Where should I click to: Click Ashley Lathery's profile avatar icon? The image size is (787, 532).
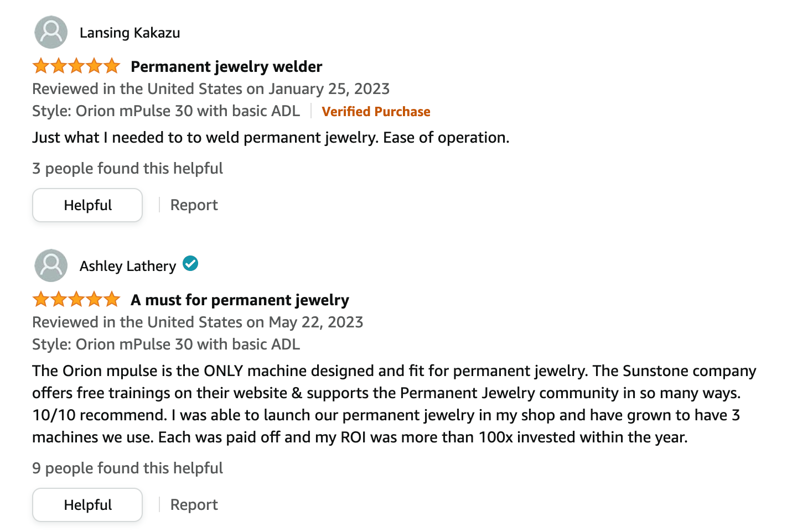(51, 265)
